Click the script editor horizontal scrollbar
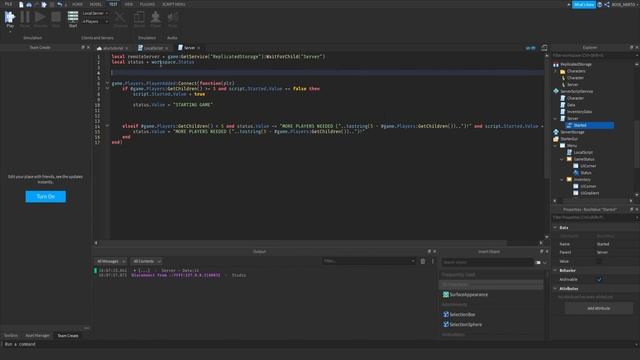This screenshot has height=360, width=640. [303, 243]
